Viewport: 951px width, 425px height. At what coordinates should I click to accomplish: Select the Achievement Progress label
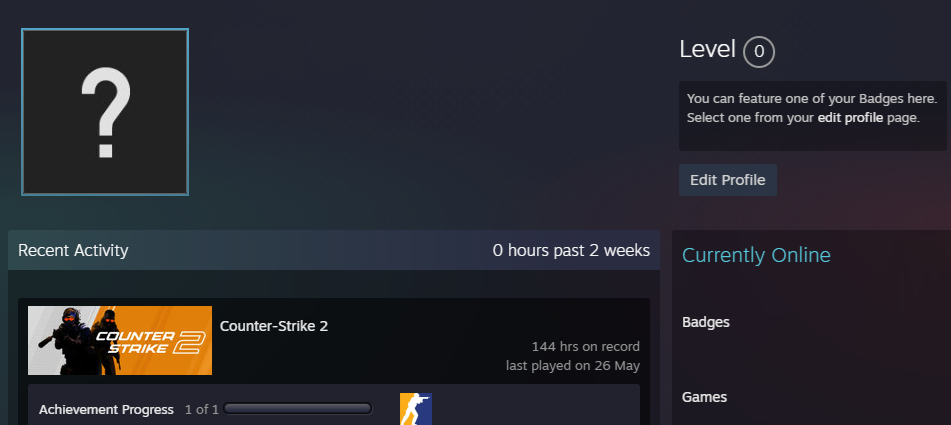106,410
